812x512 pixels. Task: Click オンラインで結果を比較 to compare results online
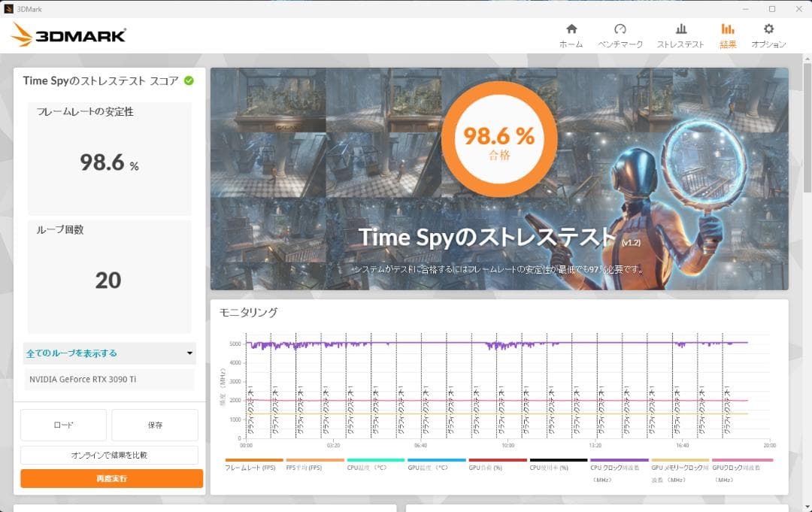click(109, 454)
